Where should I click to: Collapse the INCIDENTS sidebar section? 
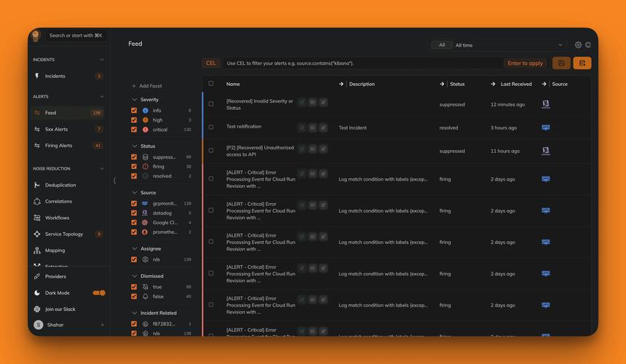[102, 60]
